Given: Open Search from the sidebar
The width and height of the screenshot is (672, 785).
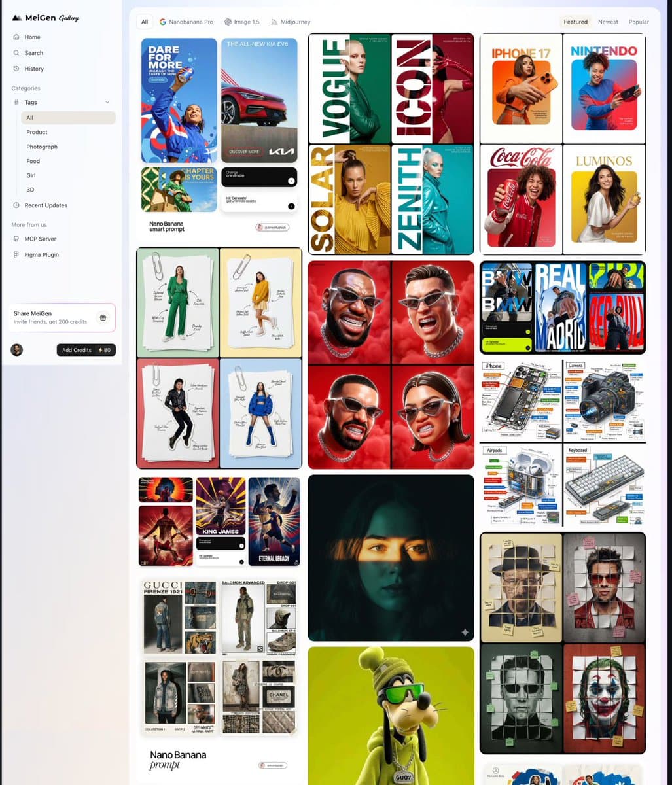Looking at the screenshot, I should [15, 53].
